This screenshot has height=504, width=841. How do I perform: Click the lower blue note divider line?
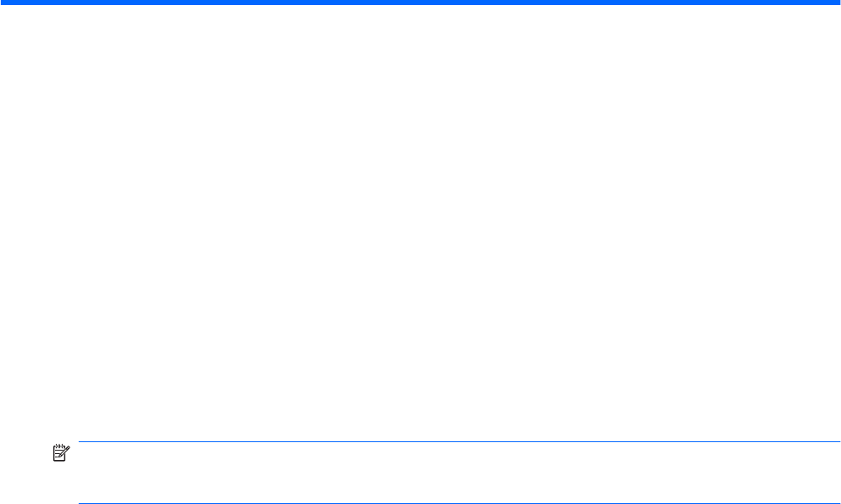pyautogui.click(x=459, y=503)
